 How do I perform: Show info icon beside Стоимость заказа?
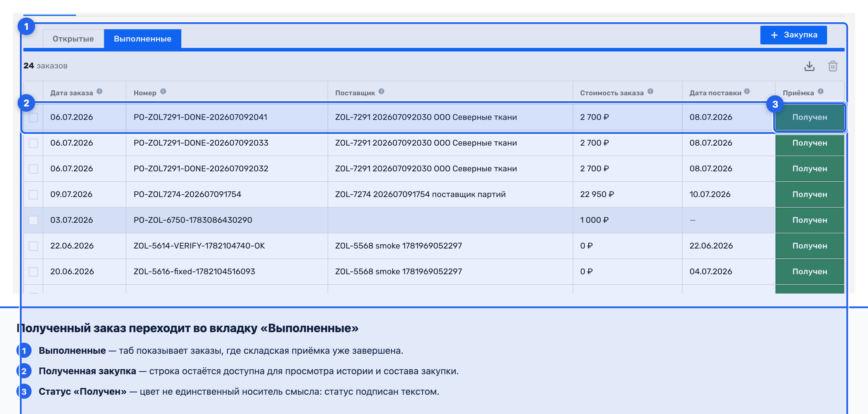tap(650, 91)
